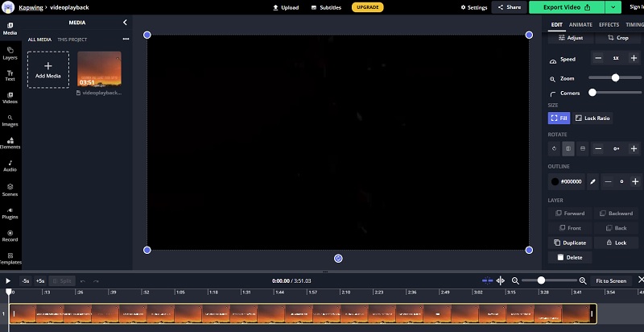Collapse the Media panel with chevron
The image size is (644, 332).
click(125, 23)
